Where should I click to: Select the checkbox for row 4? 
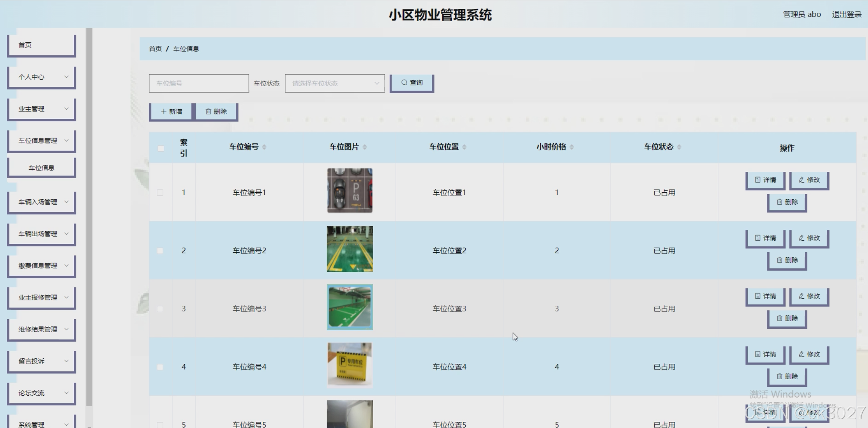(x=160, y=367)
